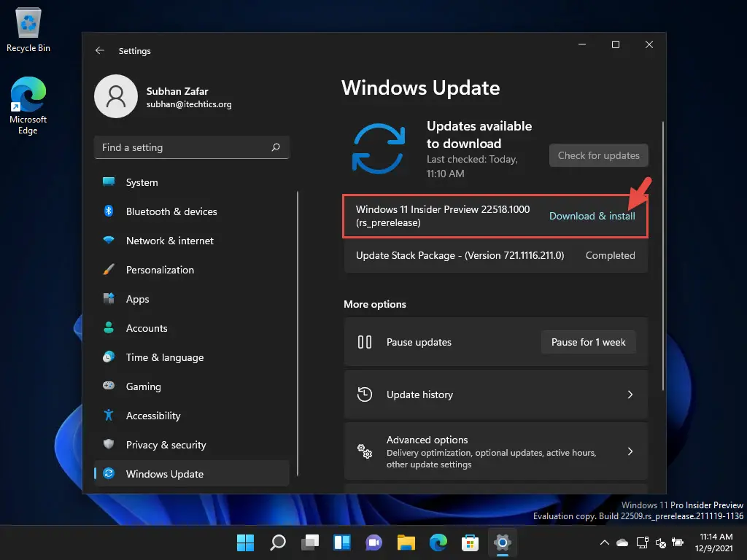Select Windows Update in the sidebar
This screenshot has width=747, height=560.
(x=192, y=474)
